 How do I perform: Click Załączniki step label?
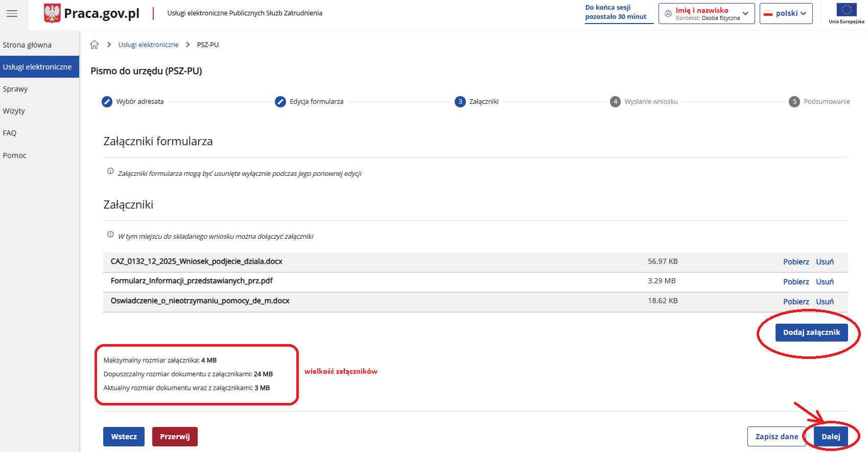point(484,102)
